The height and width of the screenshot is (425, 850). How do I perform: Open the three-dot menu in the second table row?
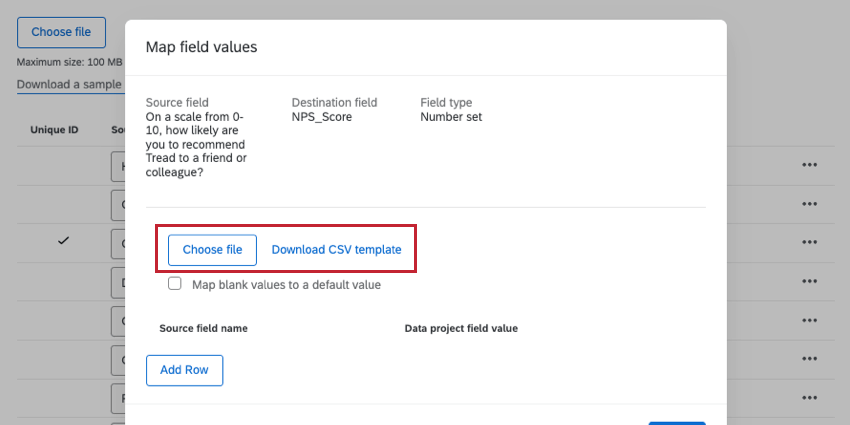(810, 204)
